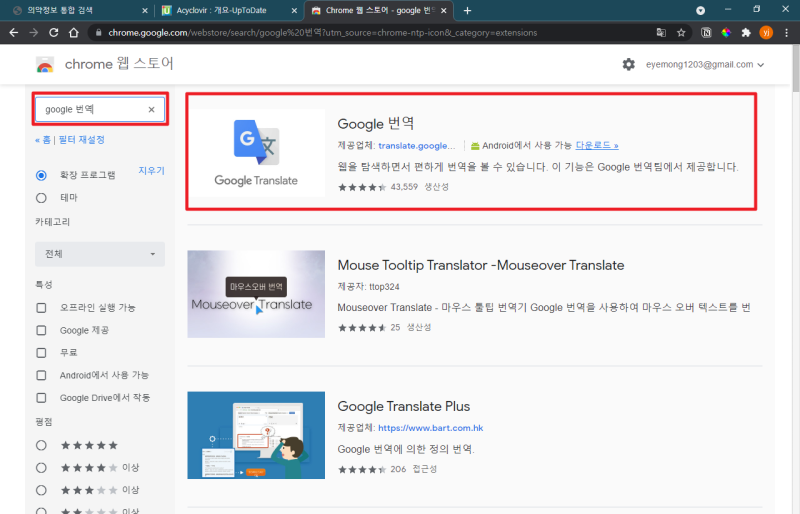Select the 확장 프로그램 radio button
This screenshot has width=800, height=514.
41,175
